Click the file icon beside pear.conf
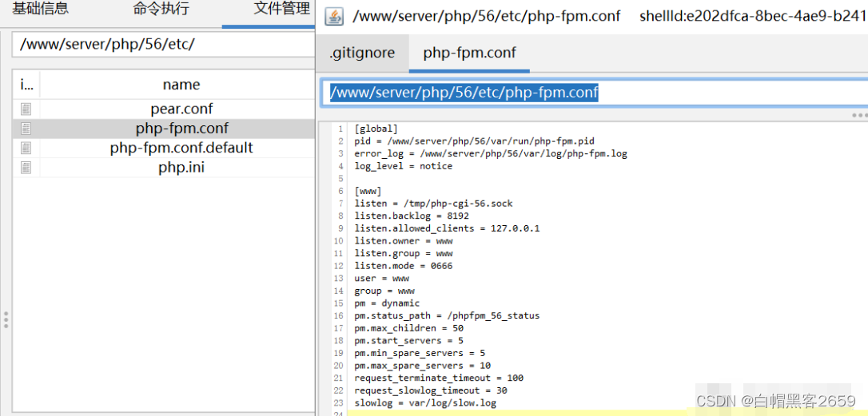The image size is (868, 416). [26, 109]
